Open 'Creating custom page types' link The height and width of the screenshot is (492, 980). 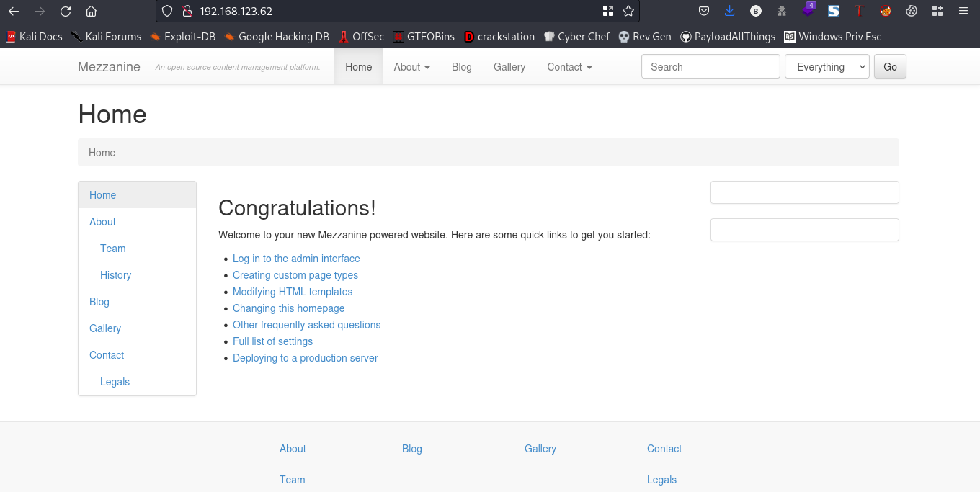coord(295,275)
